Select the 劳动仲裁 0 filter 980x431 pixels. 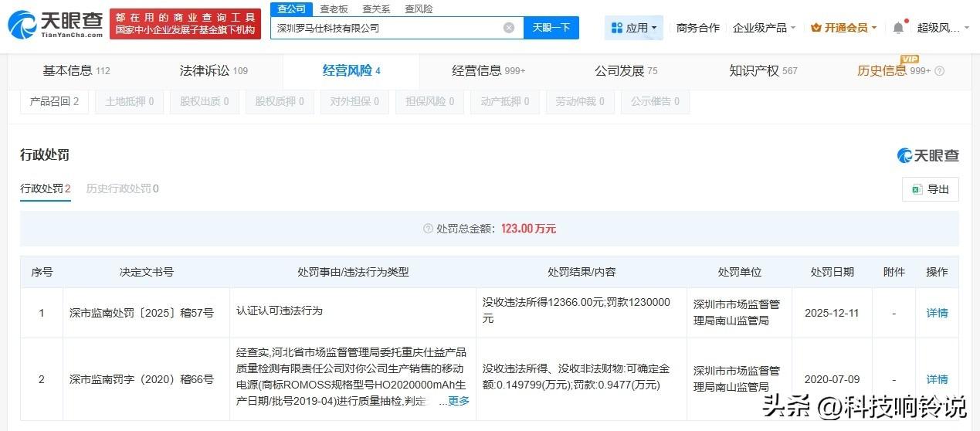pyautogui.click(x=580, y=101)
